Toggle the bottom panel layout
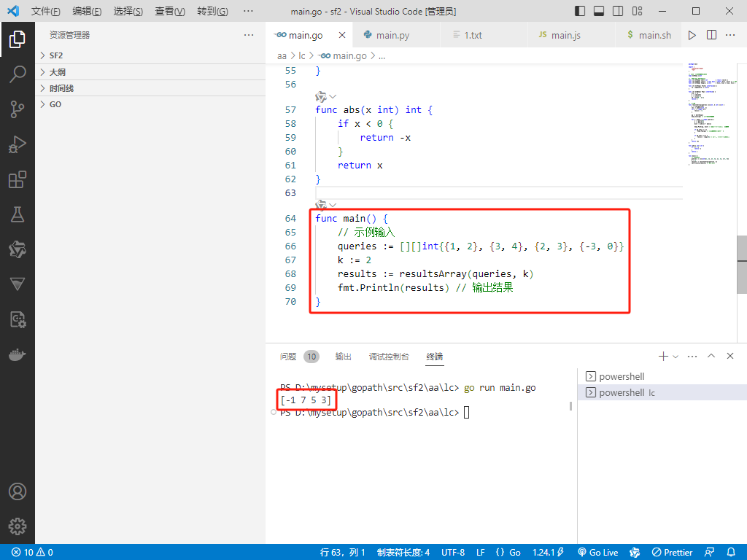This screenshot has width=747, height=560. click(599, 11)
